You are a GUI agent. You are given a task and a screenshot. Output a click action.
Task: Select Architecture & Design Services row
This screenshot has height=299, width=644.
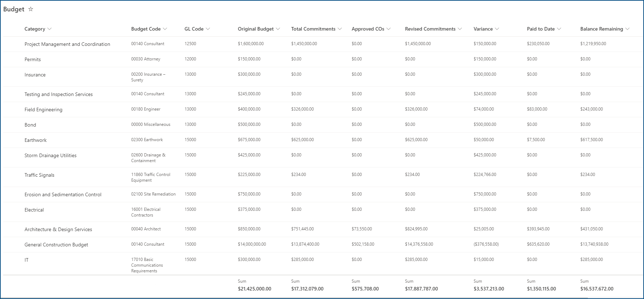point(58,229)
